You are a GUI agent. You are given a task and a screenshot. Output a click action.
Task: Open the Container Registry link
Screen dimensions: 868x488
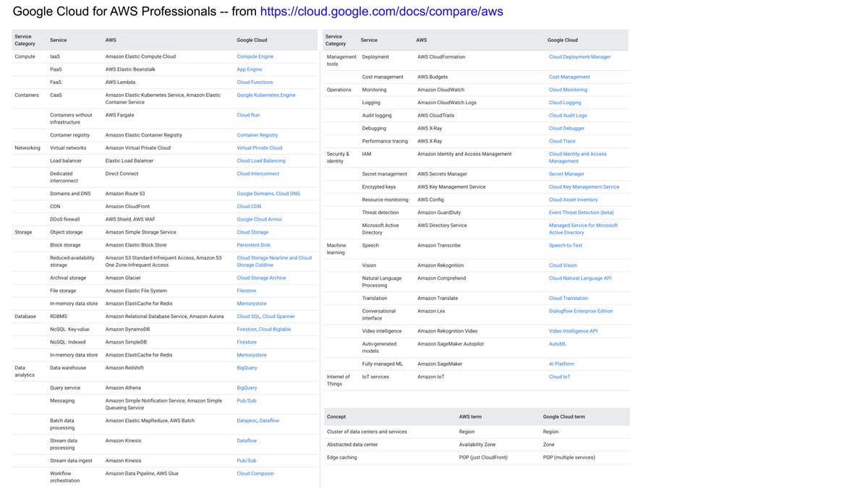257,135
